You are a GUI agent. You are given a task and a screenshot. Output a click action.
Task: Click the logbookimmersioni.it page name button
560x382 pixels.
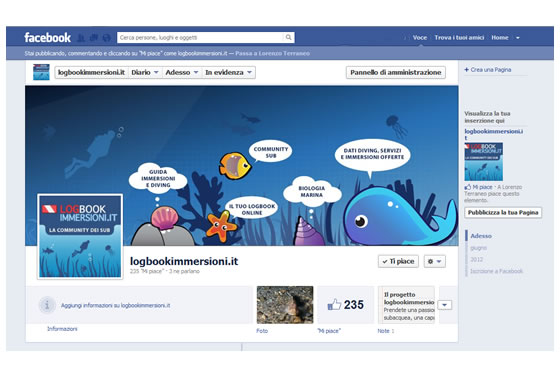point(91,72)
